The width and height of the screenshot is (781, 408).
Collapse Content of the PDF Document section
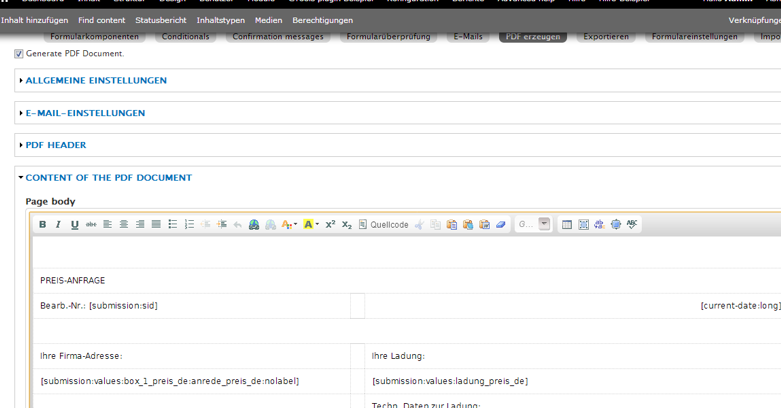click(108, 178)
